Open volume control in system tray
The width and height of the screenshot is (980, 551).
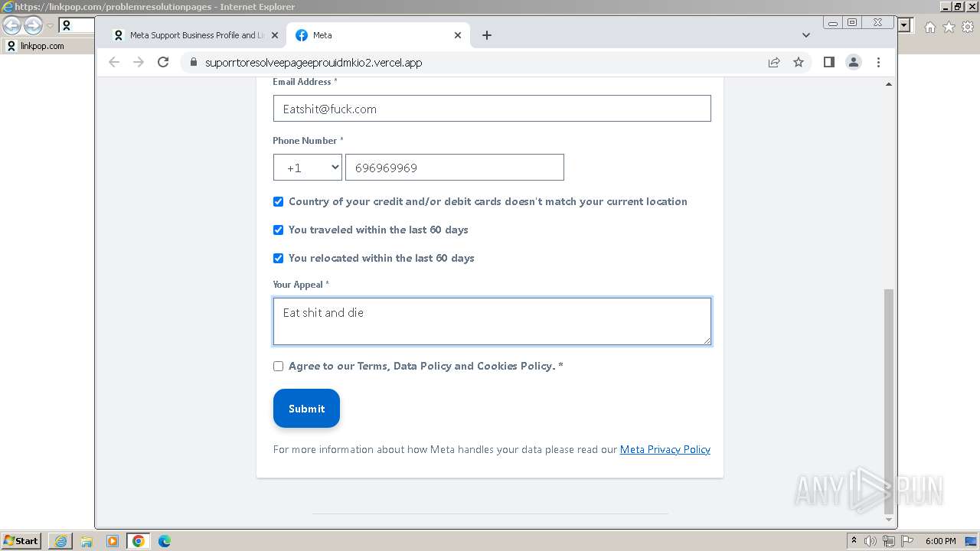pos(871,541)
